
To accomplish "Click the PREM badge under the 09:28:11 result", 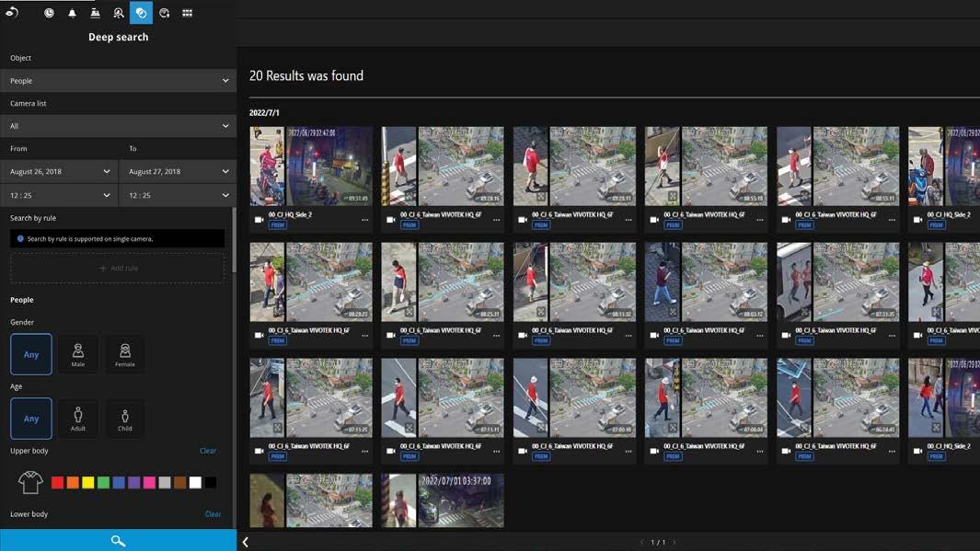I will [x=541, y=224].
